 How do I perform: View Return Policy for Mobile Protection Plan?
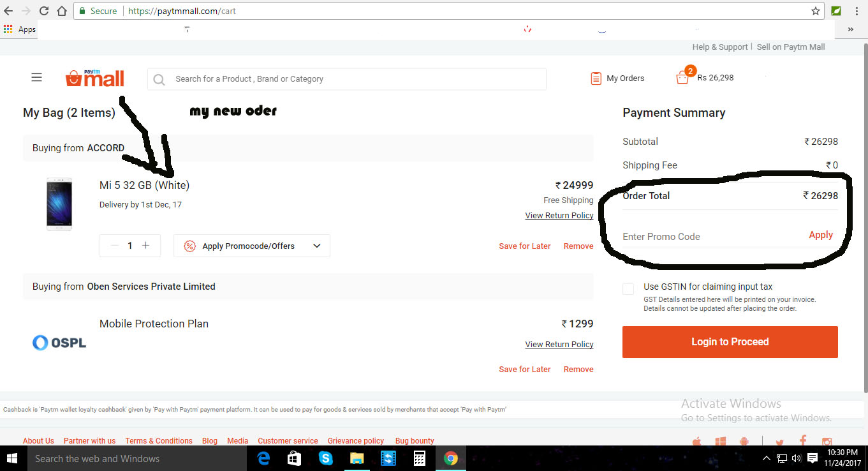(x=559, y=345)
